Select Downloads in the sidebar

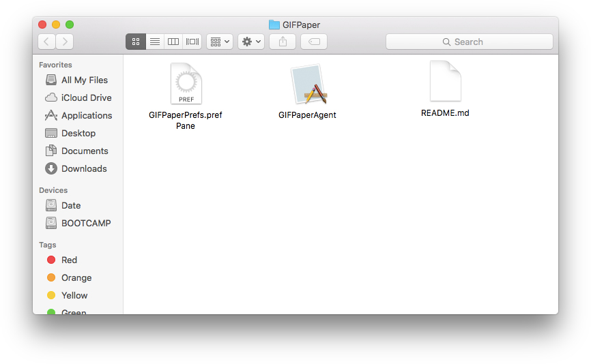(84, 169)
